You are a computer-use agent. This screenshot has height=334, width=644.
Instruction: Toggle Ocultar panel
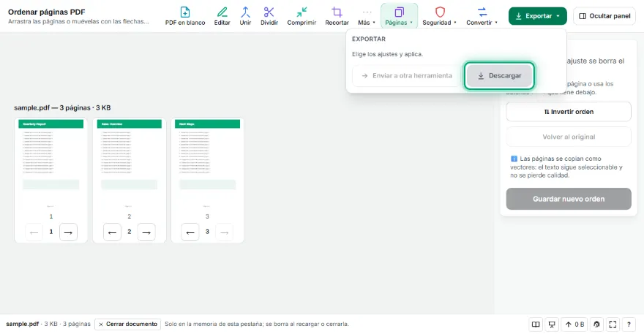tap(604, 16)
